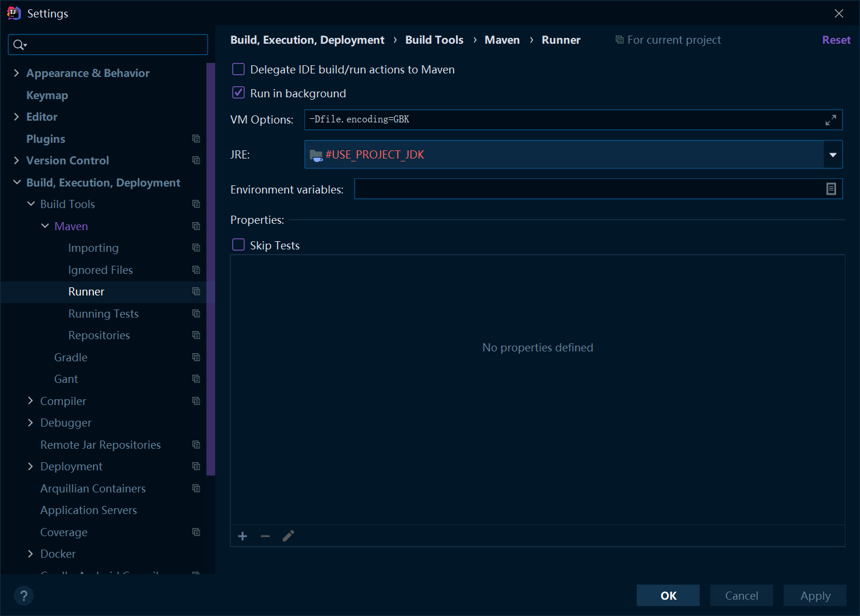Click the project-level icon beside Build Tools
This screenshot has width=860, height=616.
196,204
